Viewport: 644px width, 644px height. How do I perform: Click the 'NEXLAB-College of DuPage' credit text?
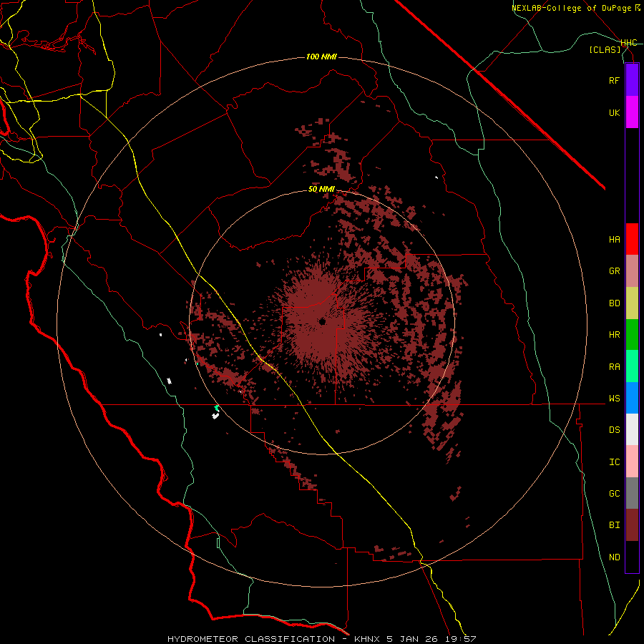(571, 8)
